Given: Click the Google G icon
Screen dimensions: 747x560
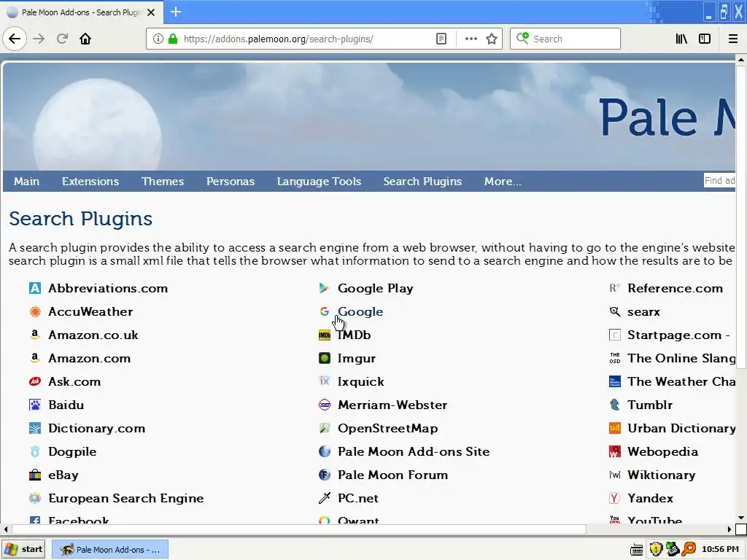Looking at the screenshot, I should click(325, 311).
